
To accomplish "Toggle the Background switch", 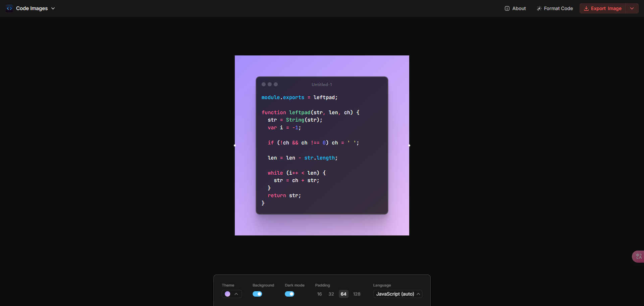I will (257, 294).
